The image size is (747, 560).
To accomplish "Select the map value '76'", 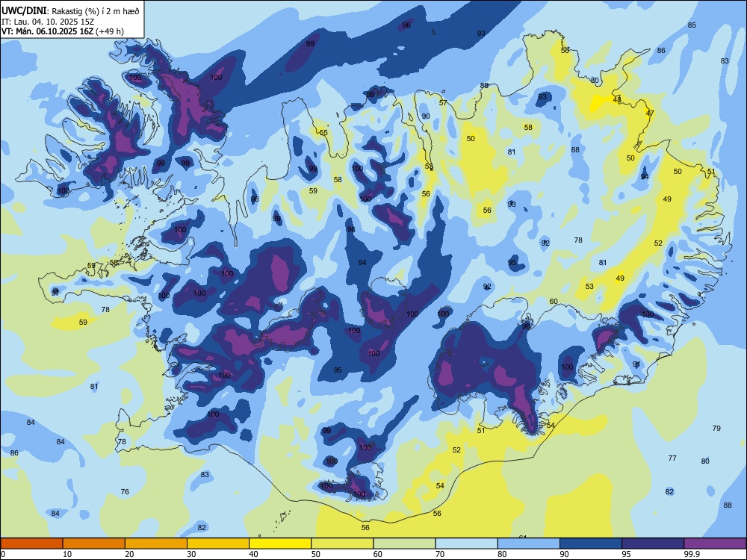I will click(x=125, y=491).
